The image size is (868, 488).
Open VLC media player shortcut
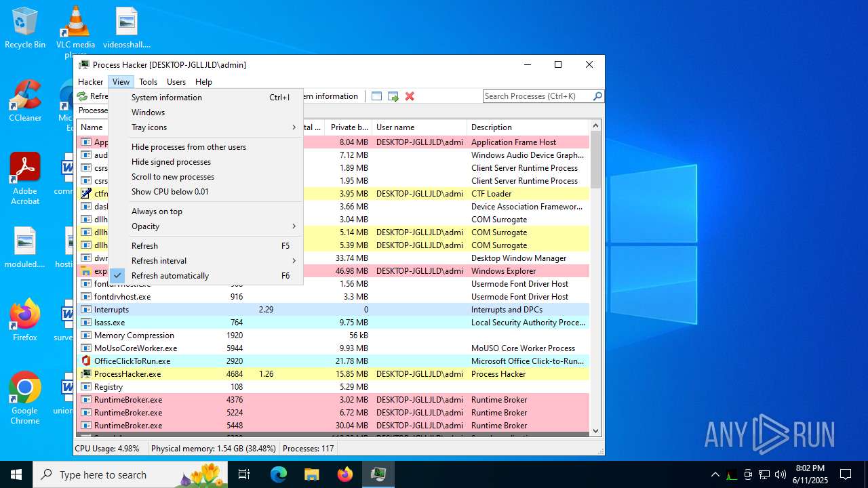pyautogui.click(x=76, y=30)
